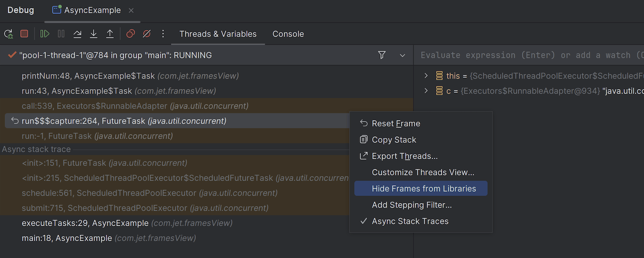Open the thread selector dropdown
Viewport: 644px width, 258px height.
click(x=402, y=55)
